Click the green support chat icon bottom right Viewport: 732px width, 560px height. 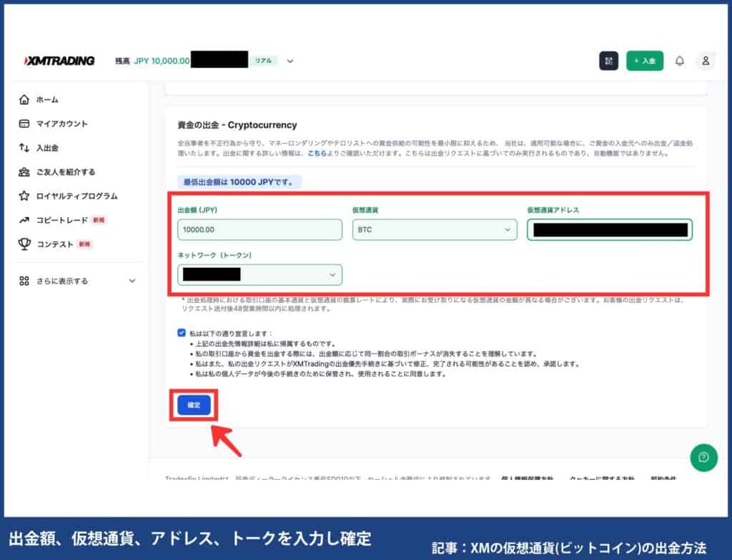coord(703,458)
